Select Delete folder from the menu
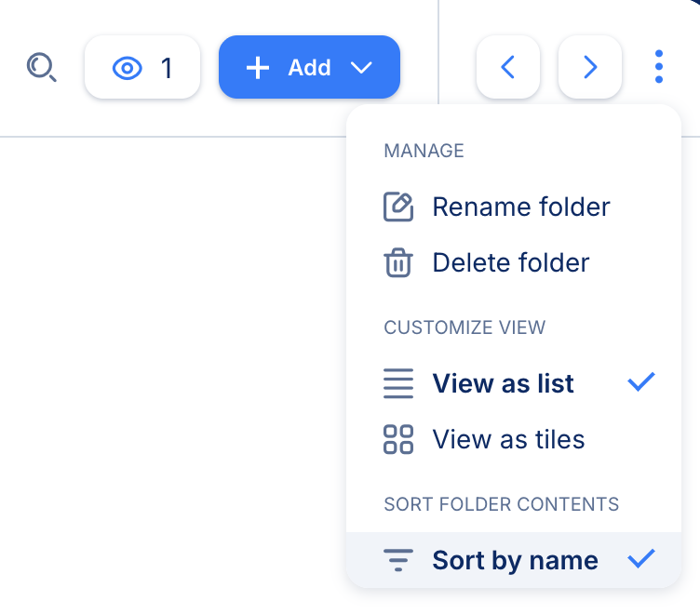The height and width of the screenshot is (614, 700). [x=510, y=263]
